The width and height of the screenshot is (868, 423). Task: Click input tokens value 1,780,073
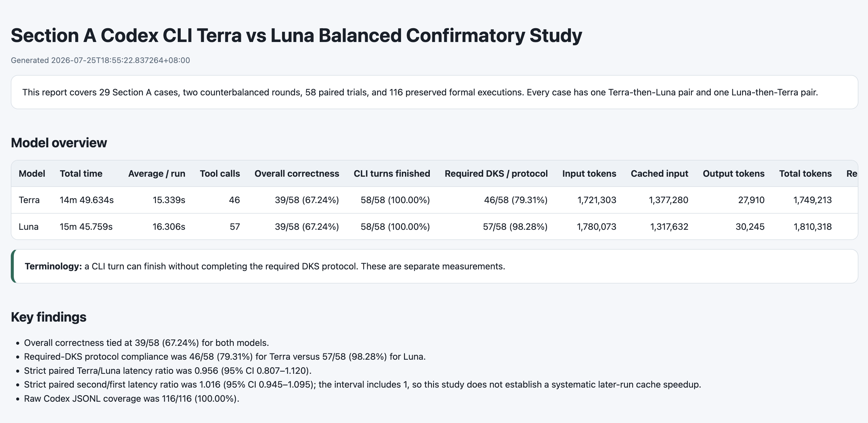point(596,227)
